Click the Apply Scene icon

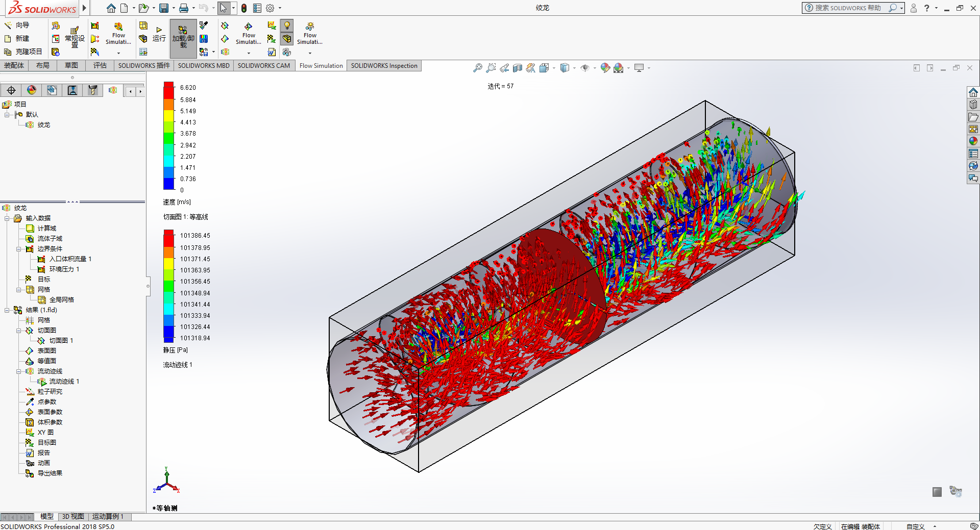click(619, 68)
